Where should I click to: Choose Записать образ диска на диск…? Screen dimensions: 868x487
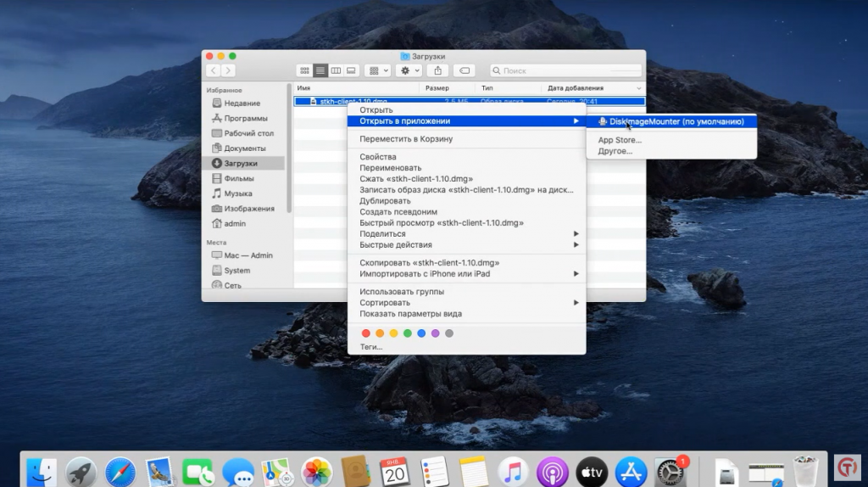pyautogui.click(x=467, y=189)
